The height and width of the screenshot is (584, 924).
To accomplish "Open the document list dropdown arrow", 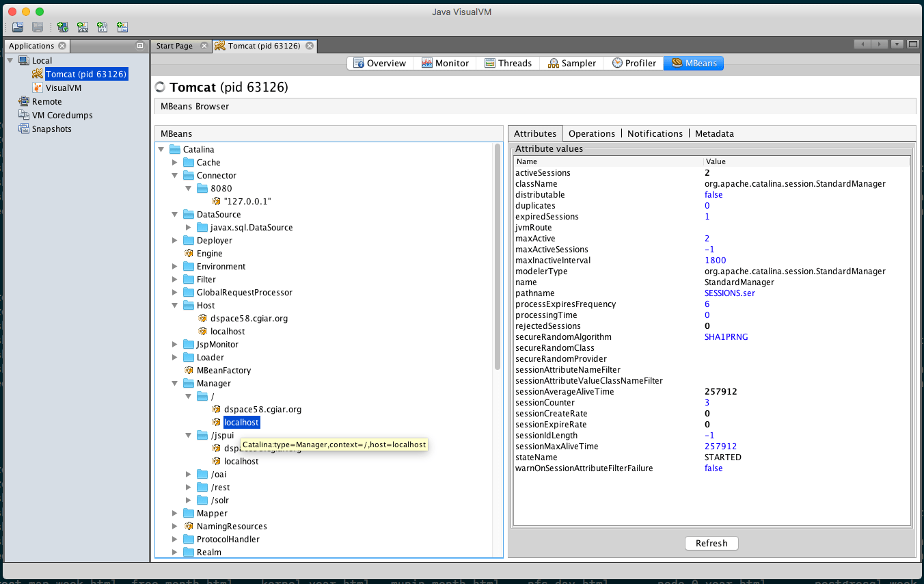I will point(897,44).
